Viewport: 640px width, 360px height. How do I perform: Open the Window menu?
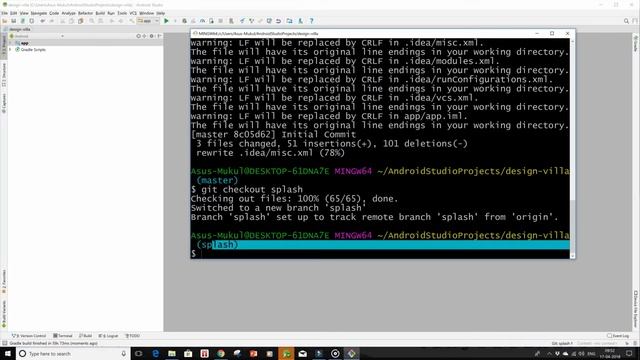pos(147,13)
